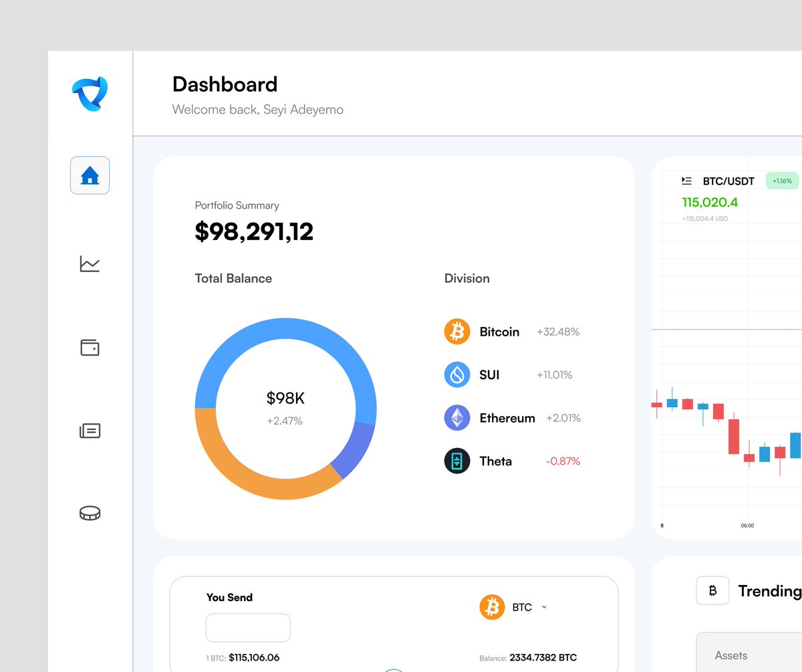Click the Theta icon in Division list
The height and width of the screenshot is (672, 802).
pyautogui.click(x=457, y=461)
